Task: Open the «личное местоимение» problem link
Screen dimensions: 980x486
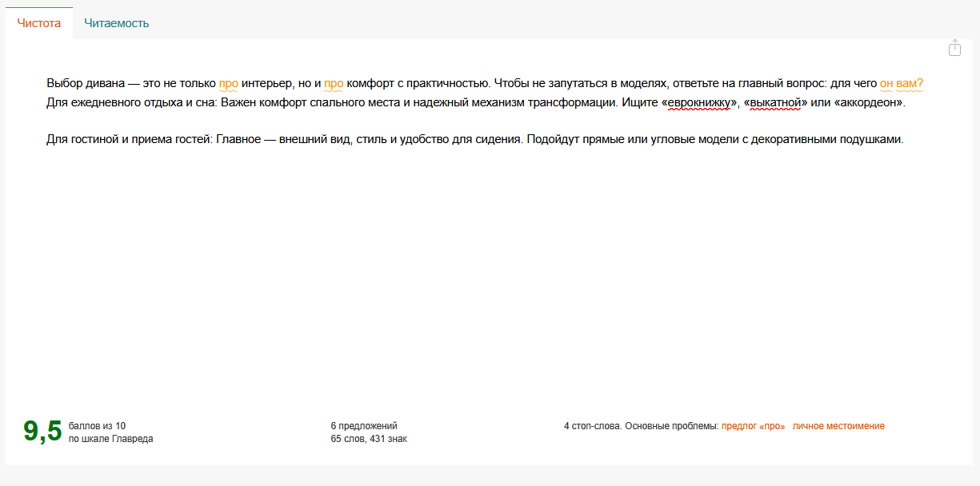Action: click(x=838, y=426)
